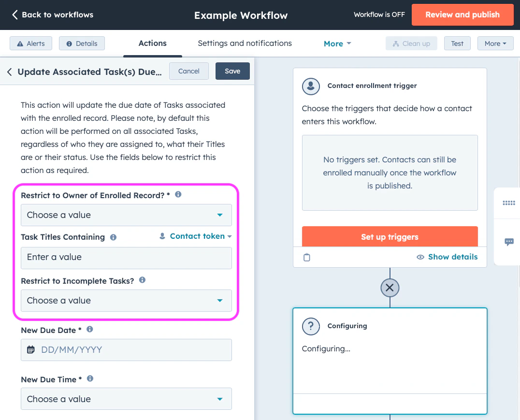Open the More navigation menu
Screen dimensions: 520x420
pos(337,43)
